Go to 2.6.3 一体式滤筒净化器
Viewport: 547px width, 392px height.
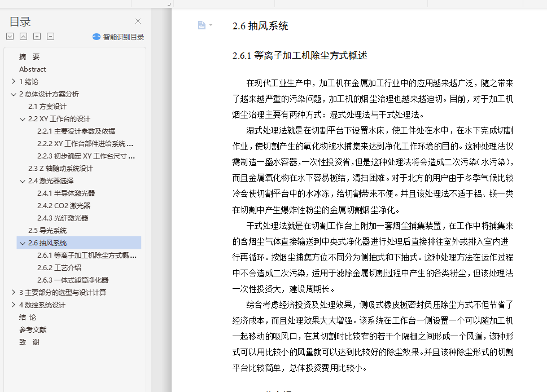(73, 280)
